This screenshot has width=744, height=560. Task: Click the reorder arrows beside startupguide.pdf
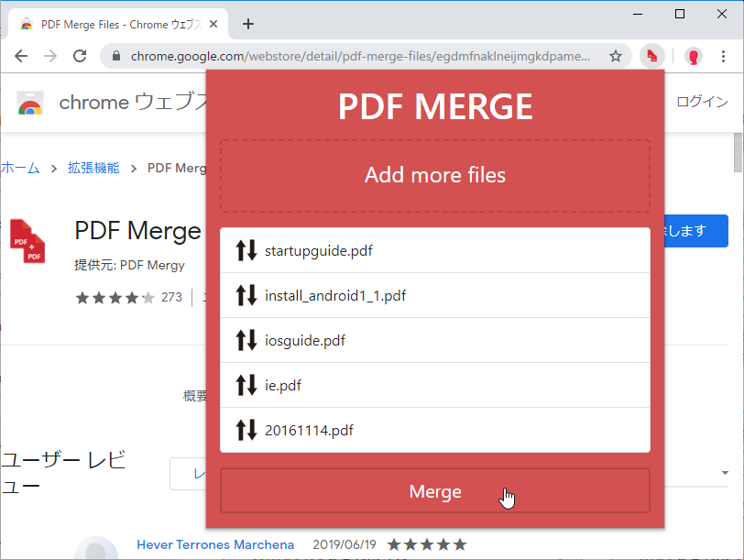point(246,250)
